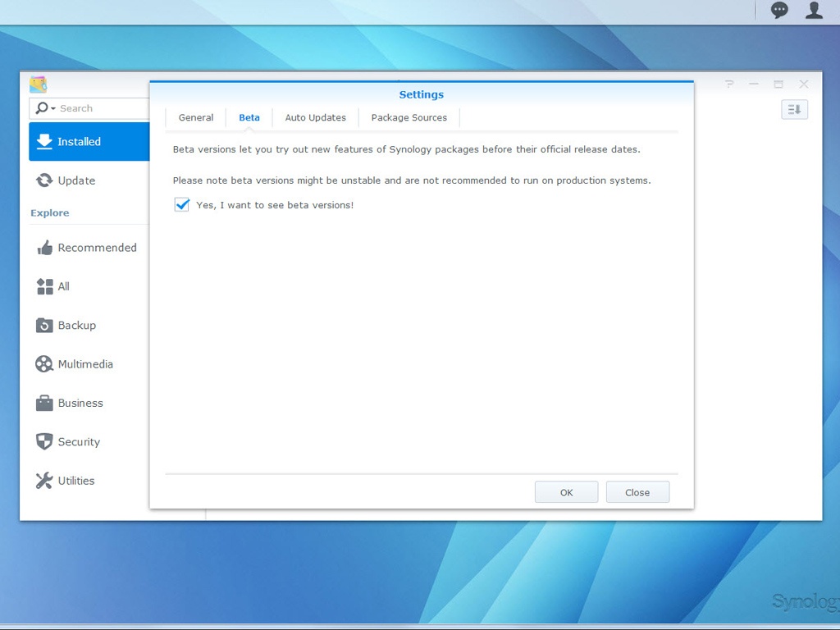Click the Multimedia film reel icon

click(x=44, y=364)
